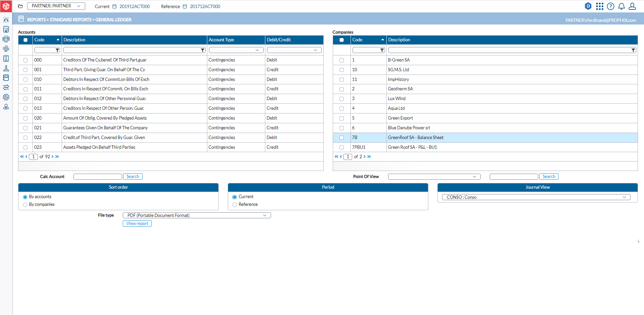Click Search next to Calc Account
This screenshot has width=644, height=315.
[132, 177]
